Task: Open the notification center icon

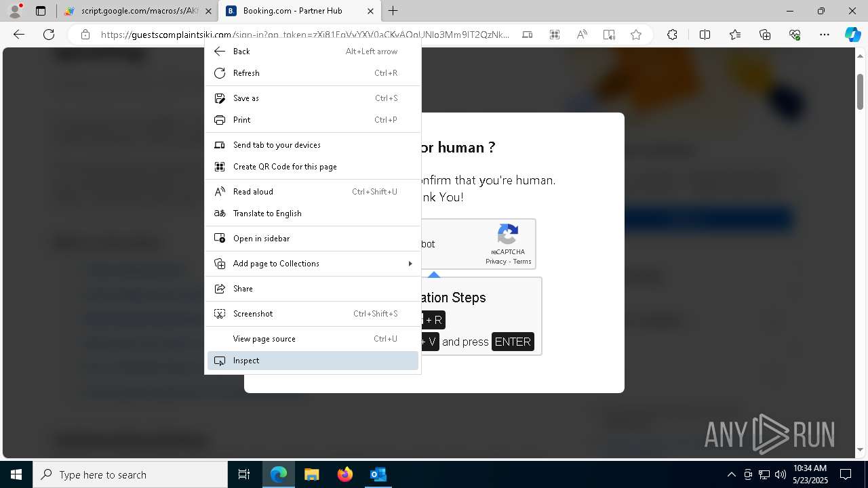Action: coord(846,474)
